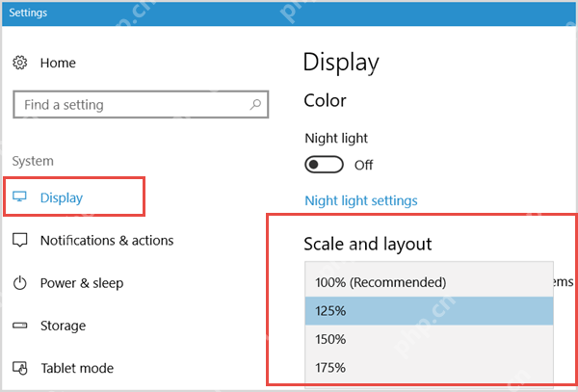Focus the Find a setting field
Image resolution: width=578 pixels, height=392 pixels.
tap(141, 105)
